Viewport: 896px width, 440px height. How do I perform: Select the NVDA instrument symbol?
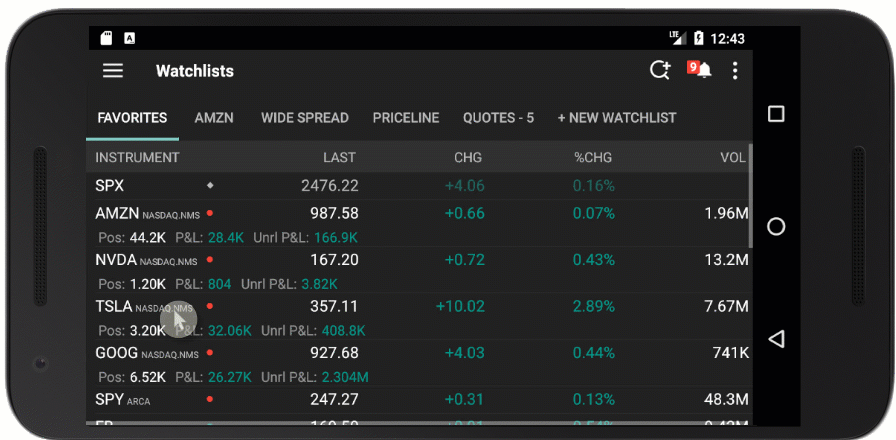pos(116,260)
